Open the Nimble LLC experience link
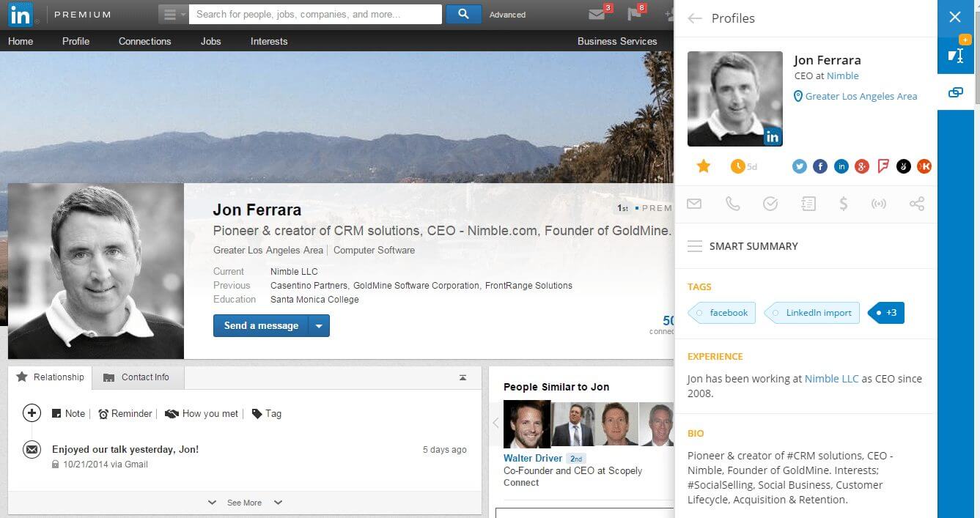 tap(831, 379)
